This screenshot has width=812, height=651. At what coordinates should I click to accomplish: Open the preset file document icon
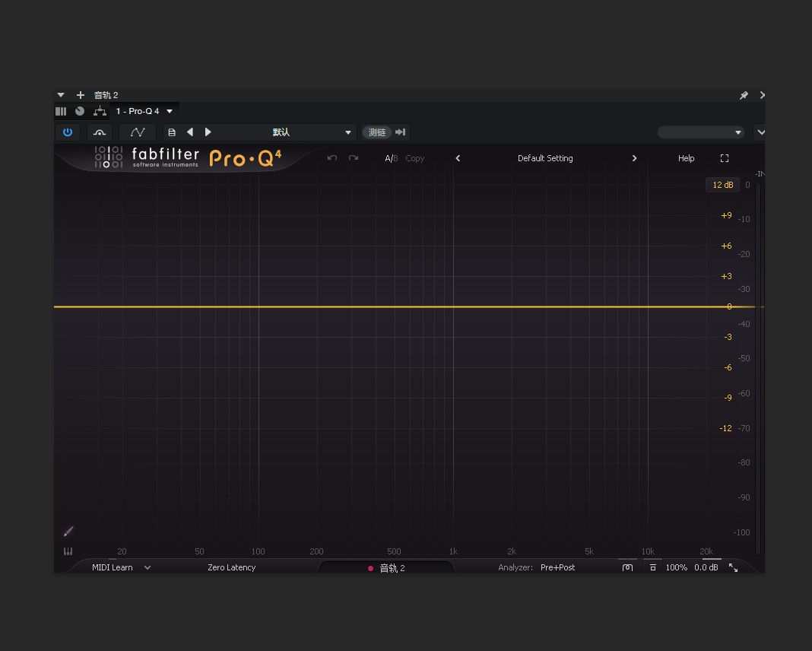pos(172,132)
